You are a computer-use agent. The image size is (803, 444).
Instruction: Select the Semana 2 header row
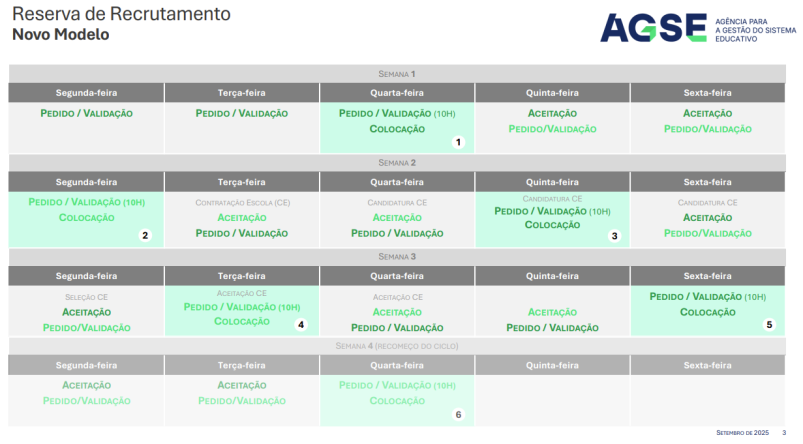click(x=397, y=162)
